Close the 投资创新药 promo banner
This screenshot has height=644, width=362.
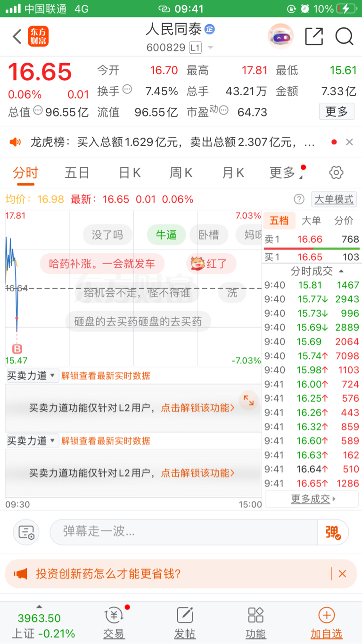point(342,574)
